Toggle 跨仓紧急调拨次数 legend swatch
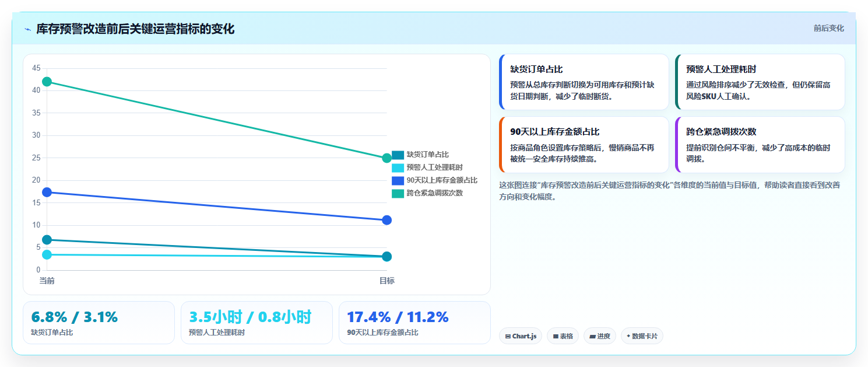 398,193
